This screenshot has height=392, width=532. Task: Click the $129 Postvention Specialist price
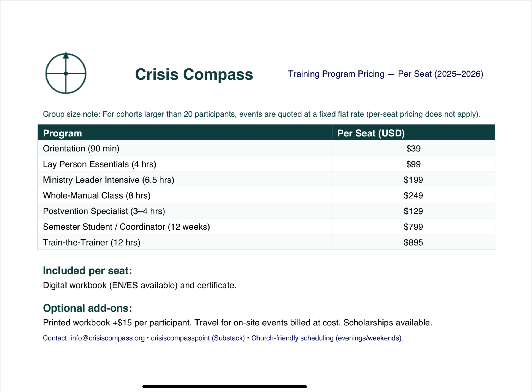click(x=413, y=211)
